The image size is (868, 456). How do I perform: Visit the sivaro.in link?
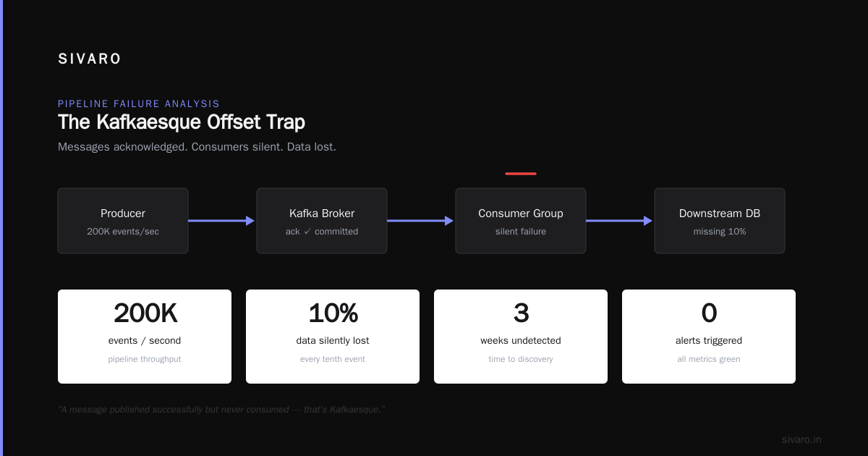click(801, 439)
